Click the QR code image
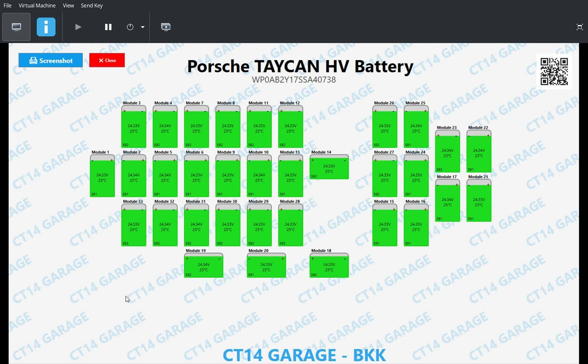588x364 pixels. point(554,71)
